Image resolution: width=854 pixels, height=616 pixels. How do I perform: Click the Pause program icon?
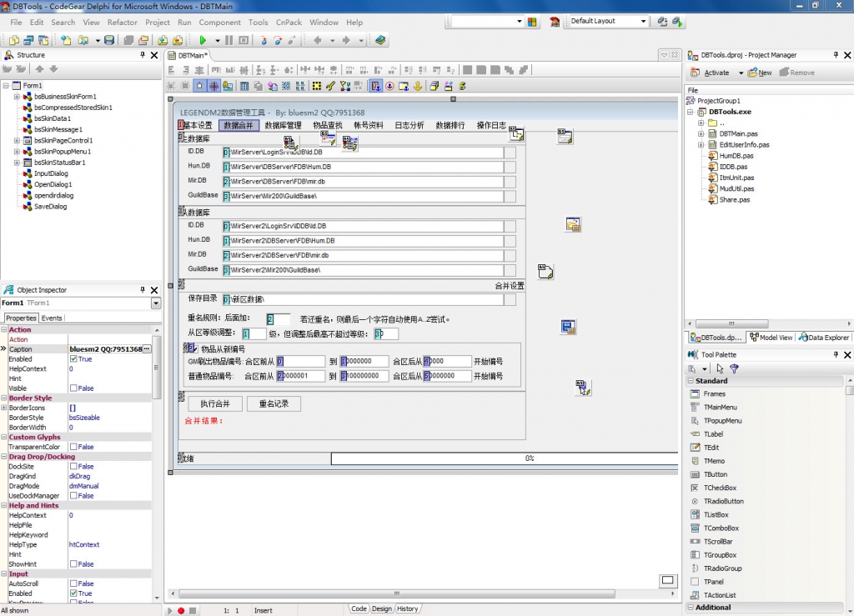(x=229, y=40)
